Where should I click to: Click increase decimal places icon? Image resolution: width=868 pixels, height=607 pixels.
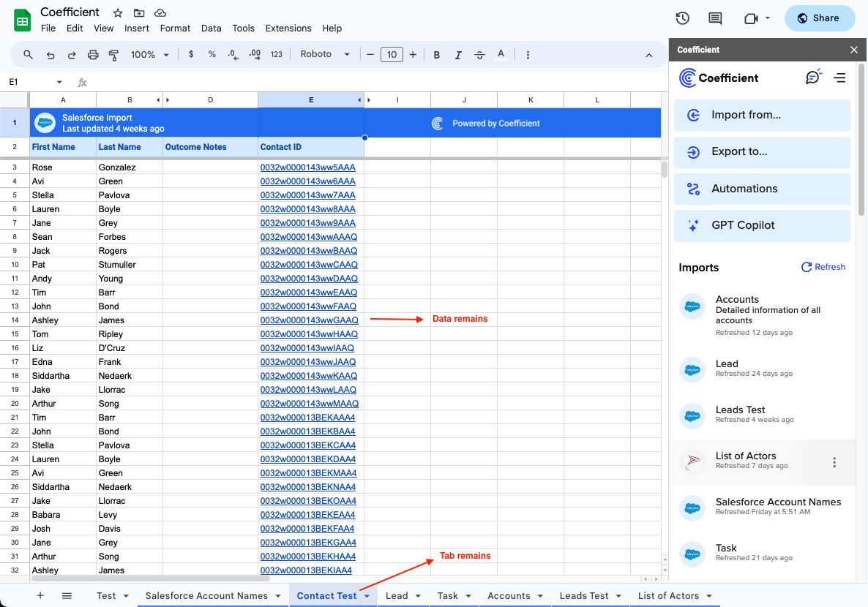tap(255, 54)
